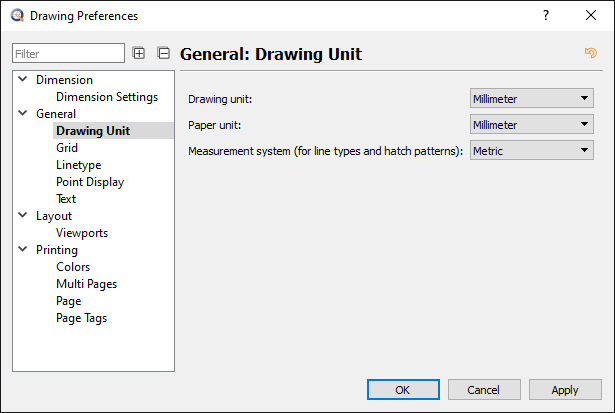The height and width of the screenshot is (413, 615).
Task: Click the collapse all tree icon
Action: [164, 53]
